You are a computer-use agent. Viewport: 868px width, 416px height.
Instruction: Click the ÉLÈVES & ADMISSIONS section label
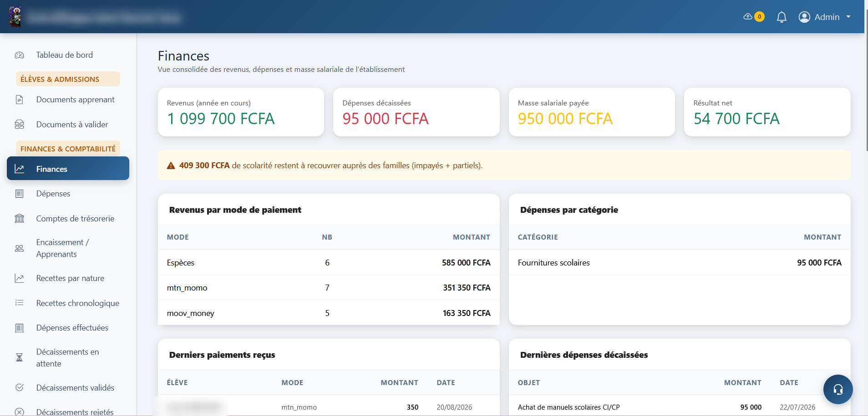point(68,79)
